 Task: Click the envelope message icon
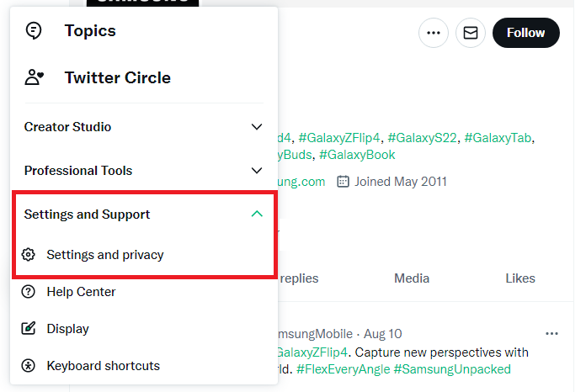pyautogui.click(x=471, y=33)
